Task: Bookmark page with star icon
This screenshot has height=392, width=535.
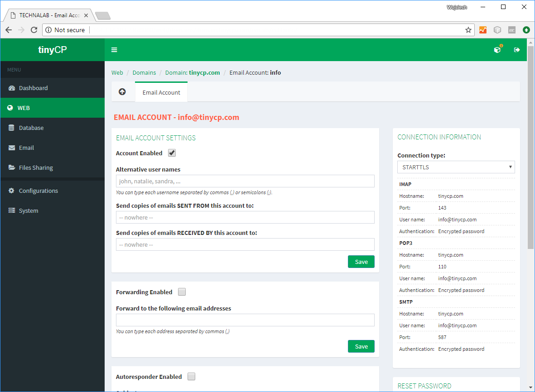Action: tap(468, 30)
